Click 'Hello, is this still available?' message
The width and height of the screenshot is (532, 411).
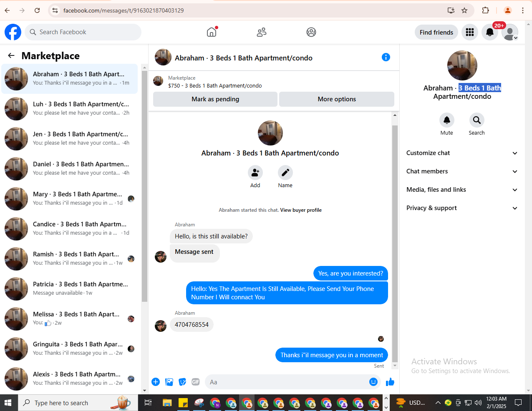point(211,236)
